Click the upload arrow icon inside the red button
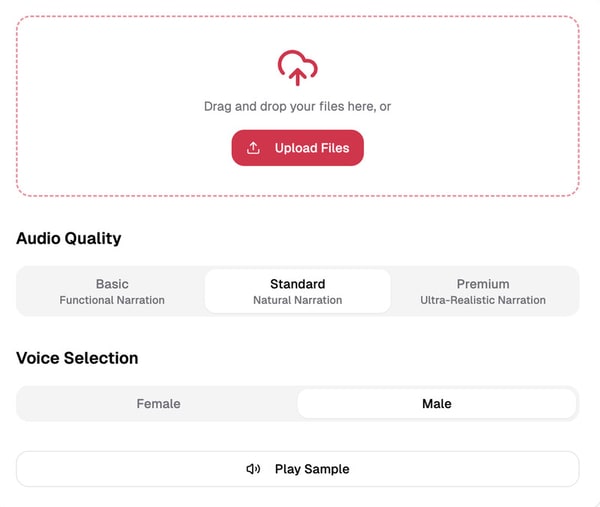 [x=254, y=148]
